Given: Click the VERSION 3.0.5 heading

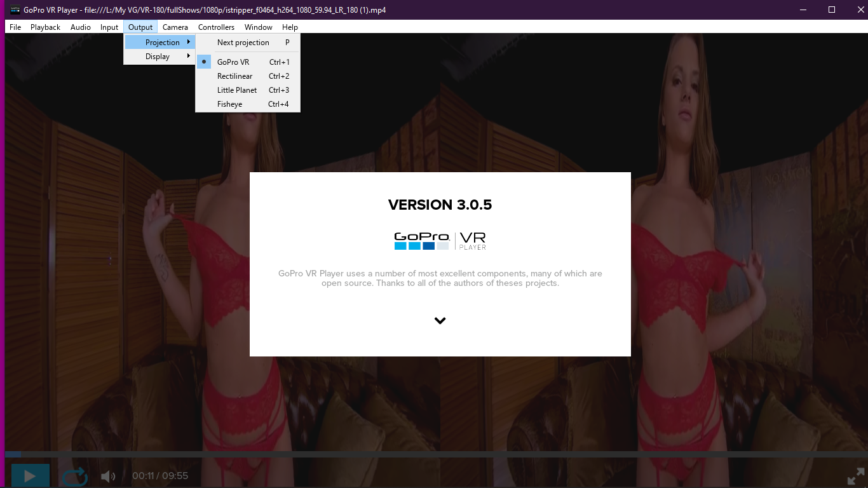Looking at the screenshot, I should [x=440, y=205].
